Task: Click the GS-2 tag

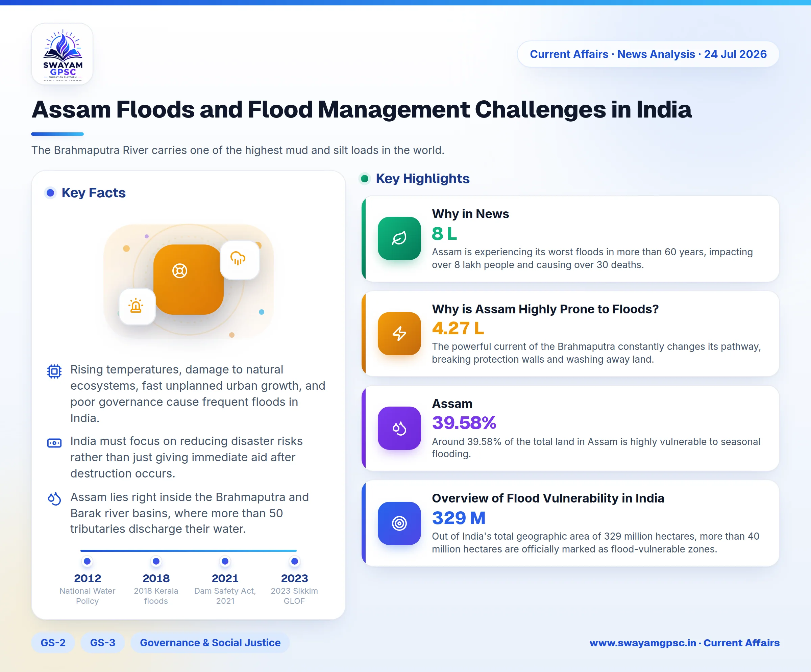Action: click(53, 643)
